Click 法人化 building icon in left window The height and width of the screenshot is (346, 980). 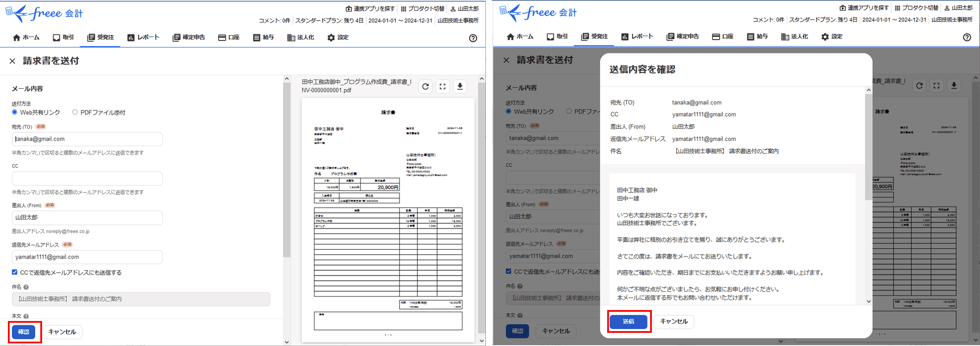click(x=291, y=38)
